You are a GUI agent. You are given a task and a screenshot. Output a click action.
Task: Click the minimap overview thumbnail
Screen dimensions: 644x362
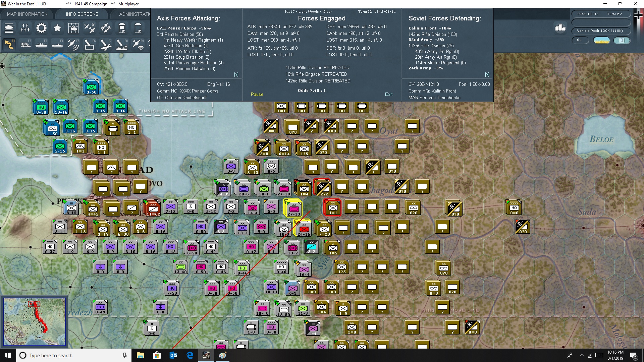34,322
